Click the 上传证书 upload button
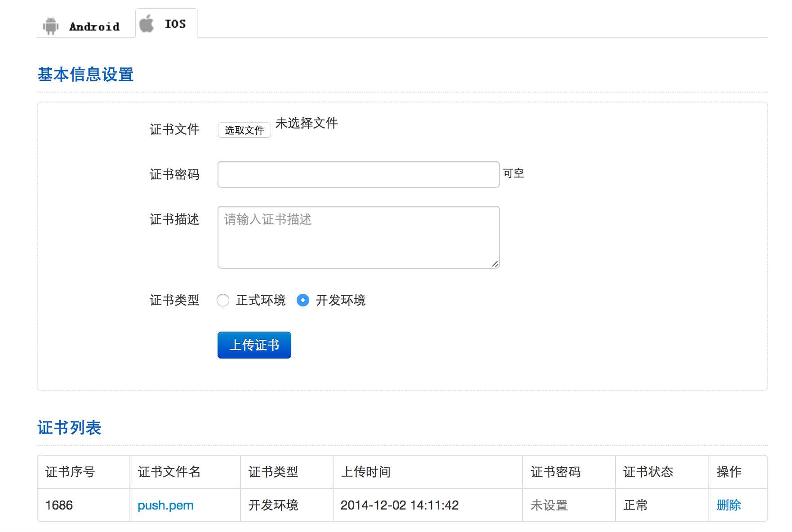 [x=254, y=345]
